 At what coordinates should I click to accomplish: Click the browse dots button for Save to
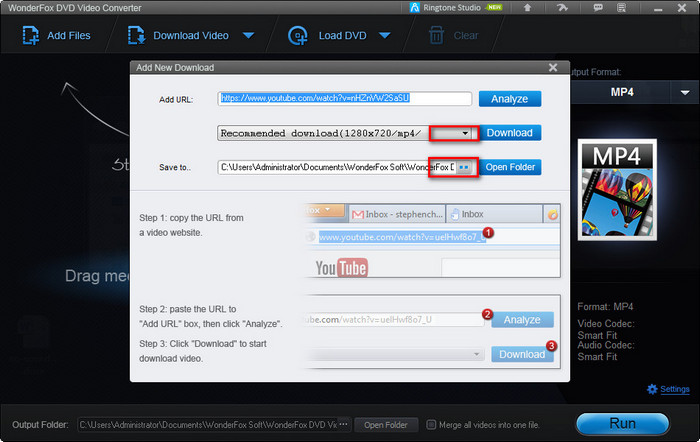[x=464, y=167]
